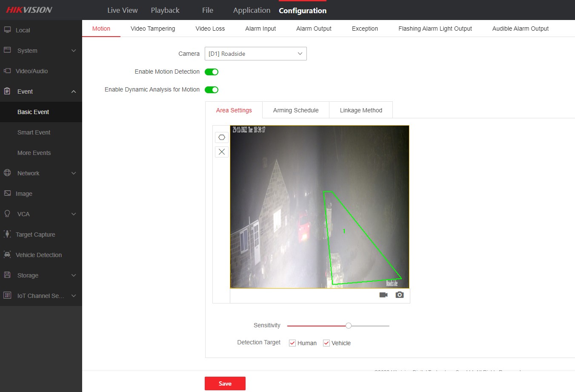Image resolution: width=575 pixels, height=392 pixels.
Task: Open the Camera selection dropdown
Action: (255, 54)
